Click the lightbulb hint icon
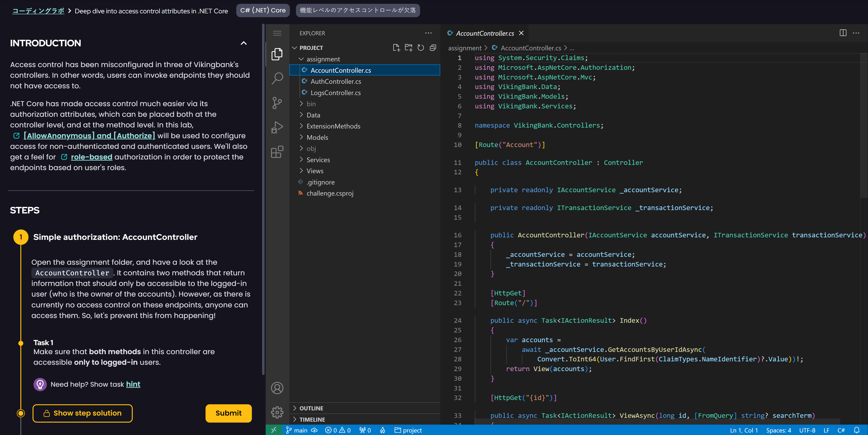This screenshot has width=868, height=435. click(40, 384)
